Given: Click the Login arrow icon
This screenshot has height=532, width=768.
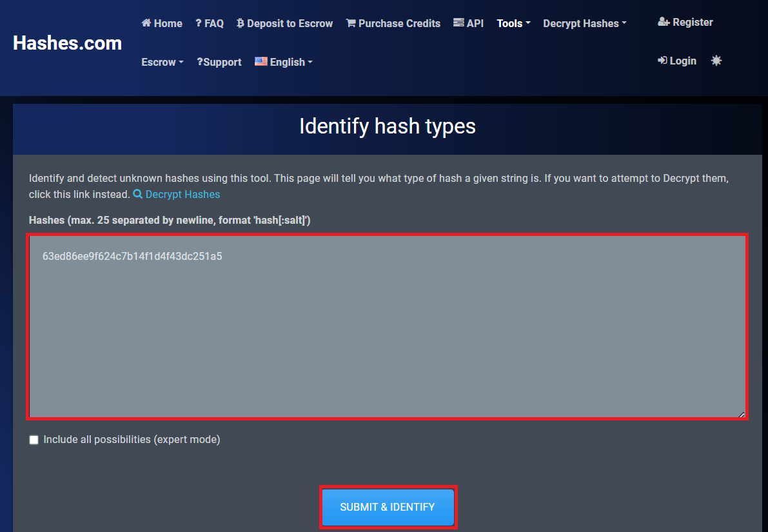Looking at the screenshot, I should (662, 61).
